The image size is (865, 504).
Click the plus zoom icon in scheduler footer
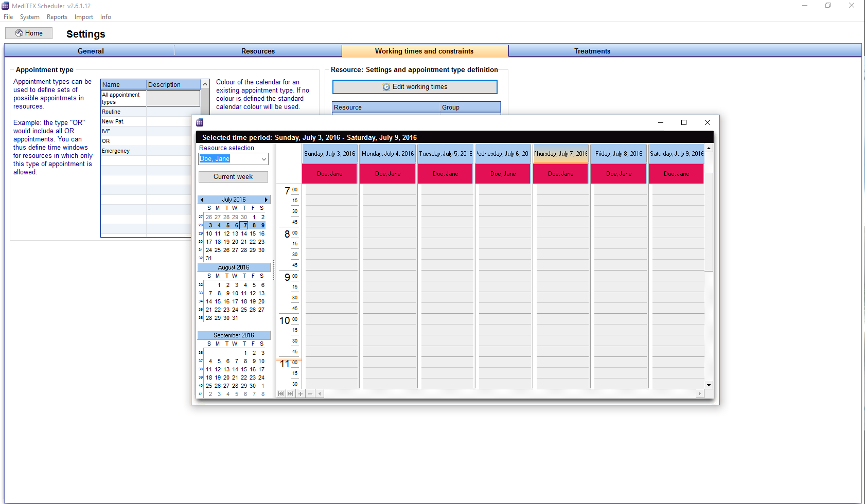click(x=301, y=394)
